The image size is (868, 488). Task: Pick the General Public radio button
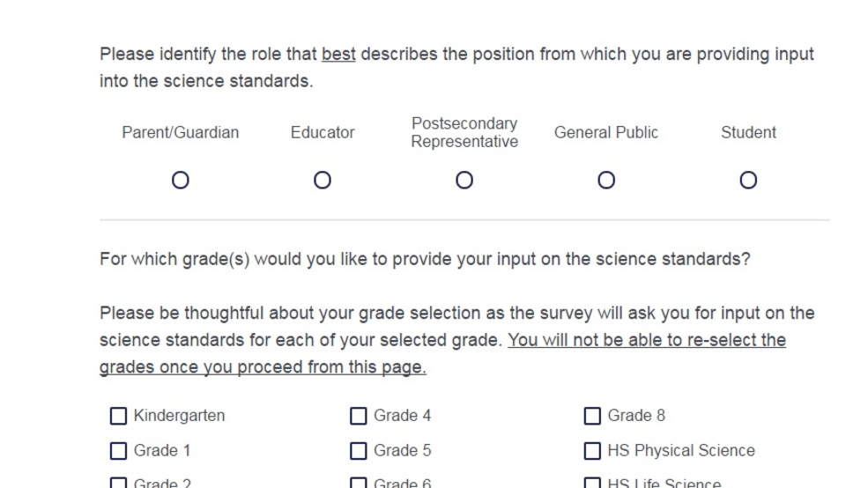point(606,181)
